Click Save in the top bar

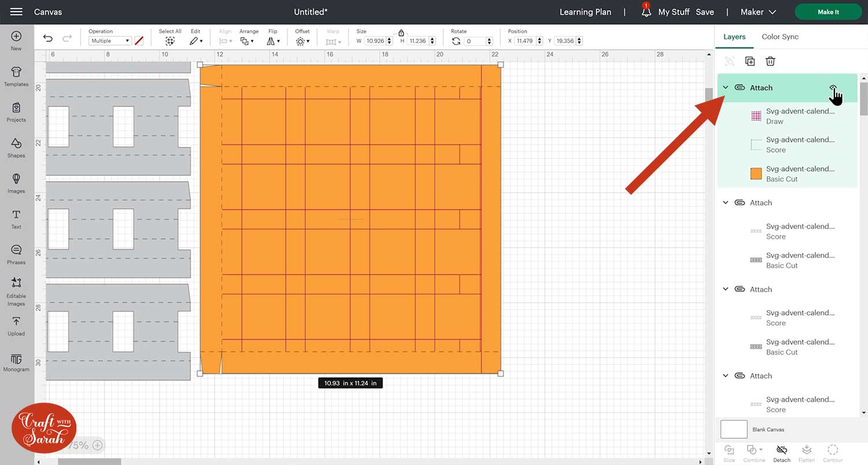click(704, 12)
